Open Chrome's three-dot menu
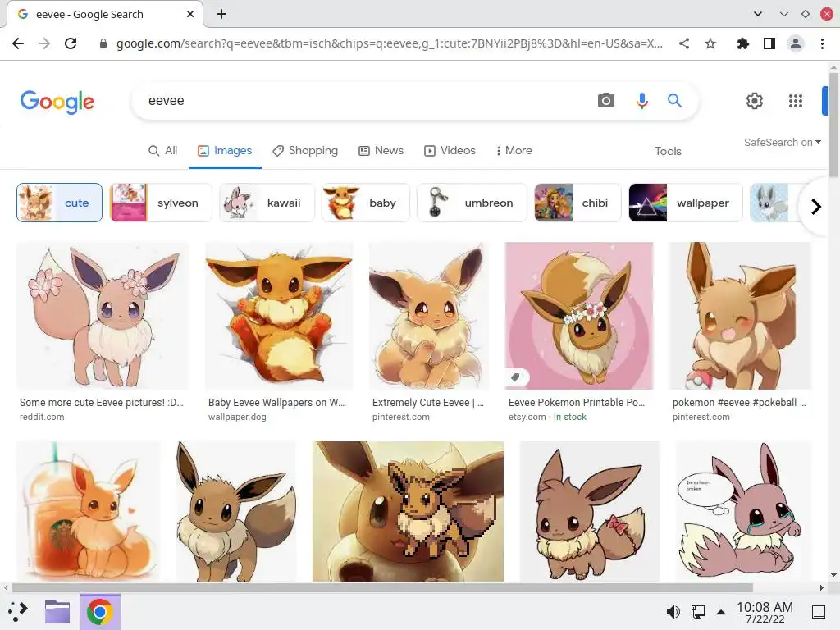The width and height of the screenshot is (840, 630). [x=822, y=43]
